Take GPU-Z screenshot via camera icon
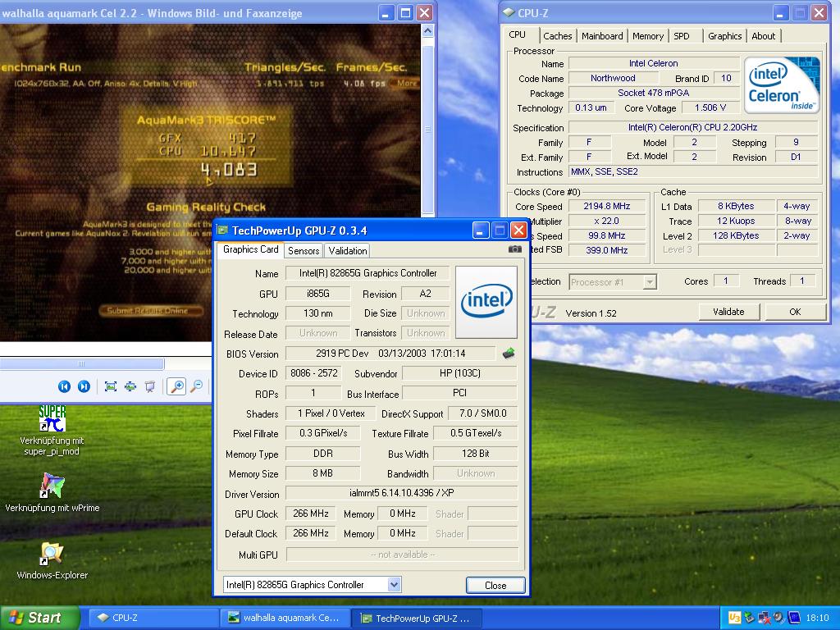Image resolution: width=840 pixels, height=630 pixels. (515, 249)
